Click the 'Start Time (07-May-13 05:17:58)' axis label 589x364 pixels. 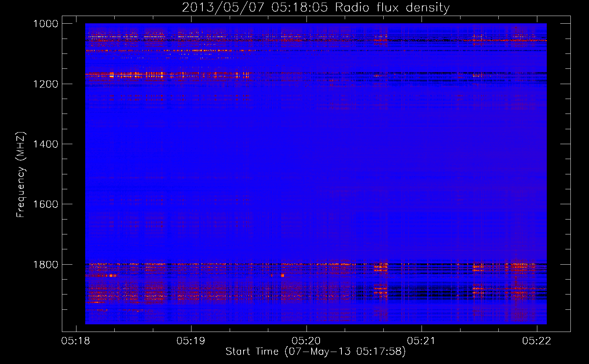316,352
